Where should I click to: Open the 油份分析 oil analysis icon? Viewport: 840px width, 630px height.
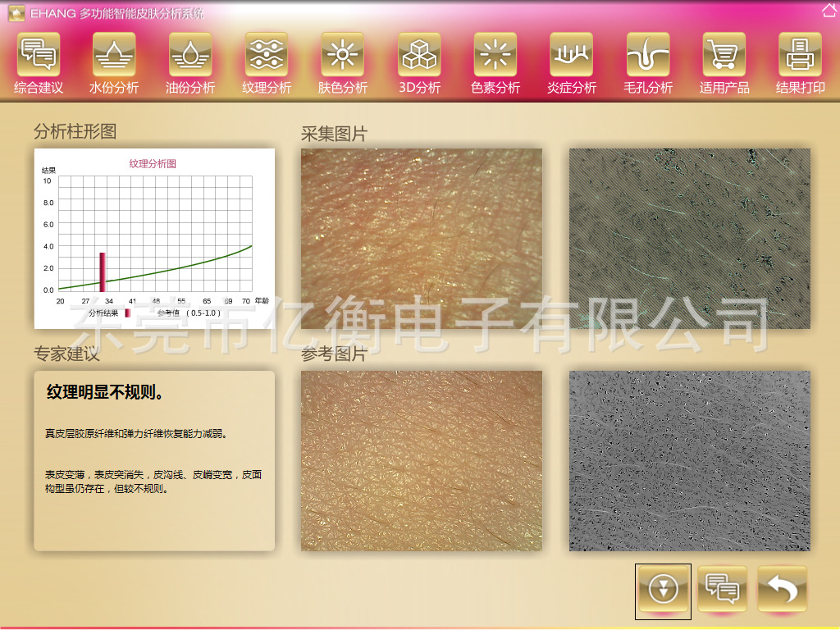(x=190, y=55)
